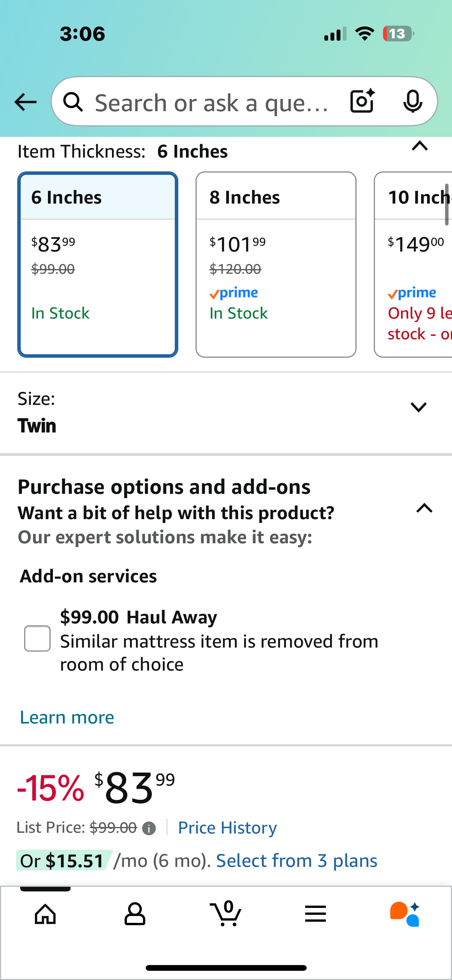Select the 6 Inches thickness option
The height and width of the screenshot is (980, 452).
pyautogui.click(x=98, y=265)
